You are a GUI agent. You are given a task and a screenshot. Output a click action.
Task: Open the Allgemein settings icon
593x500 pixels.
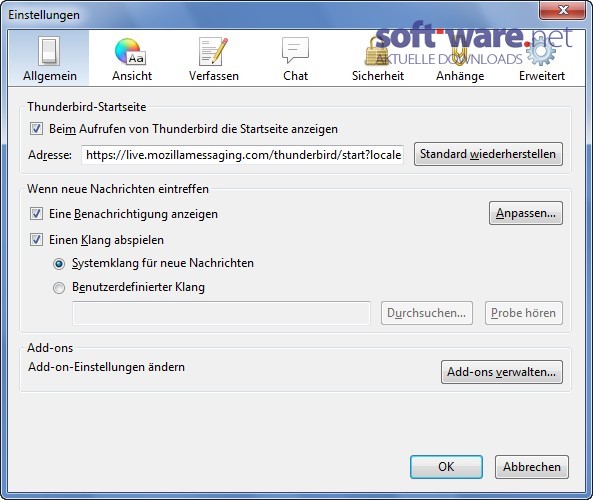(x=49, y=51)
